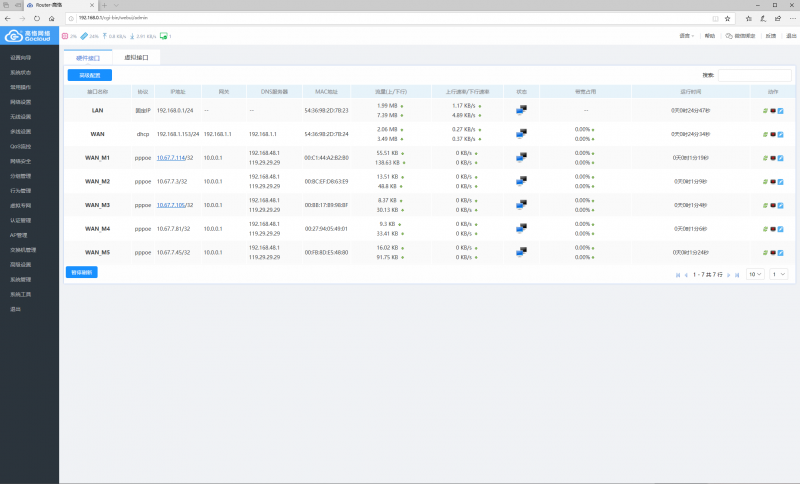
Task: Switch to the 虚拟接口 tab
Action: (136, 58)
